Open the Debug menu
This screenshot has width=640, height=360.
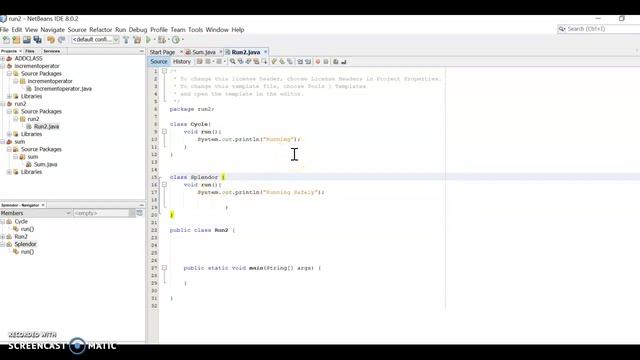(138, 30)
